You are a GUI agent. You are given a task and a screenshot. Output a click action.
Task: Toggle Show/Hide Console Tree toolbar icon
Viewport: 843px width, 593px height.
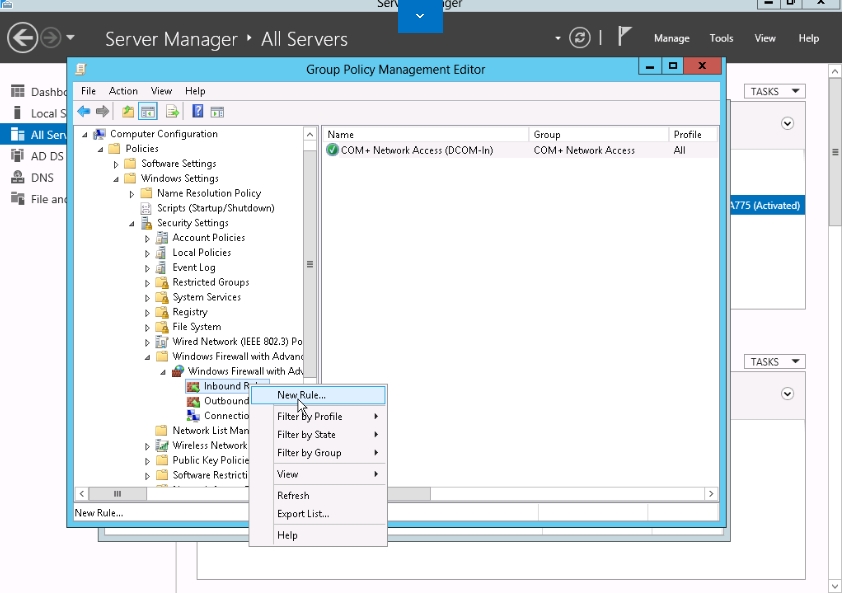tap(147, 112)
